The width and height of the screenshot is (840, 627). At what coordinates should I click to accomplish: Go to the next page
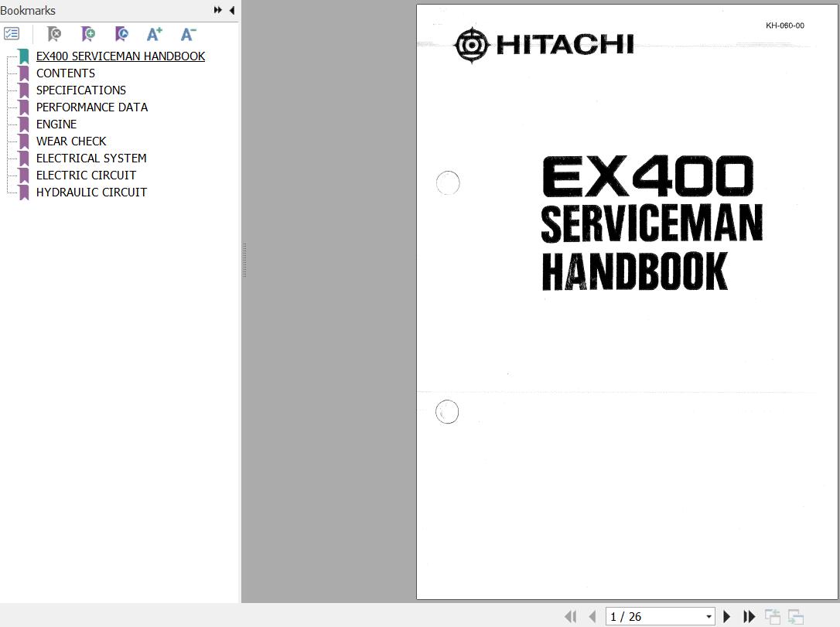pyautogui.click(x=727, y=617)
